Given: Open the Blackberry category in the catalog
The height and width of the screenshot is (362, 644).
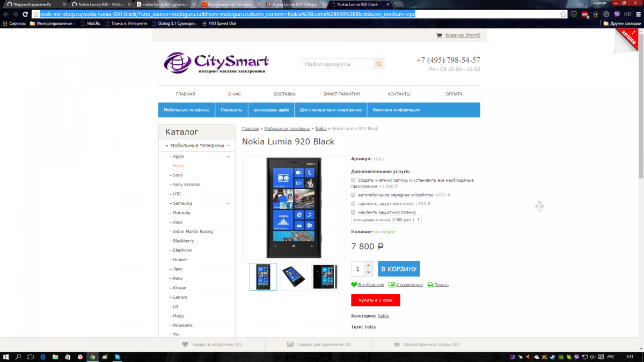Looking at the screenshot, I should tap(183, 241).
